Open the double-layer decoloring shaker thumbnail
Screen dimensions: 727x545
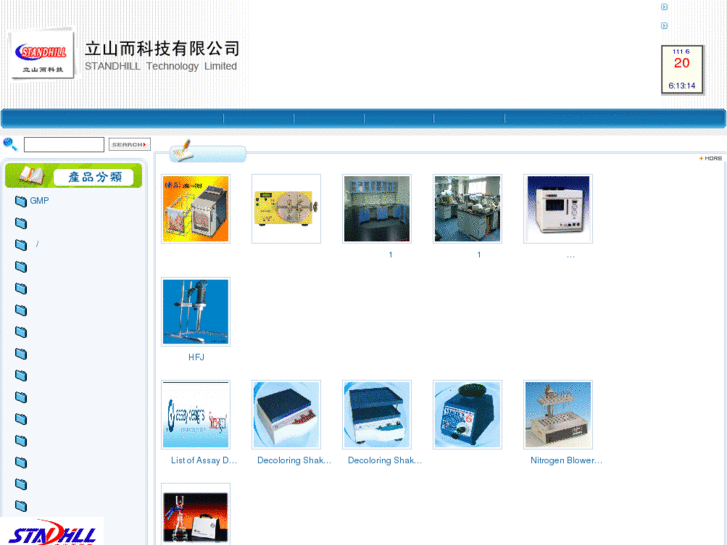pyautogui.click(x=377, y=415)
